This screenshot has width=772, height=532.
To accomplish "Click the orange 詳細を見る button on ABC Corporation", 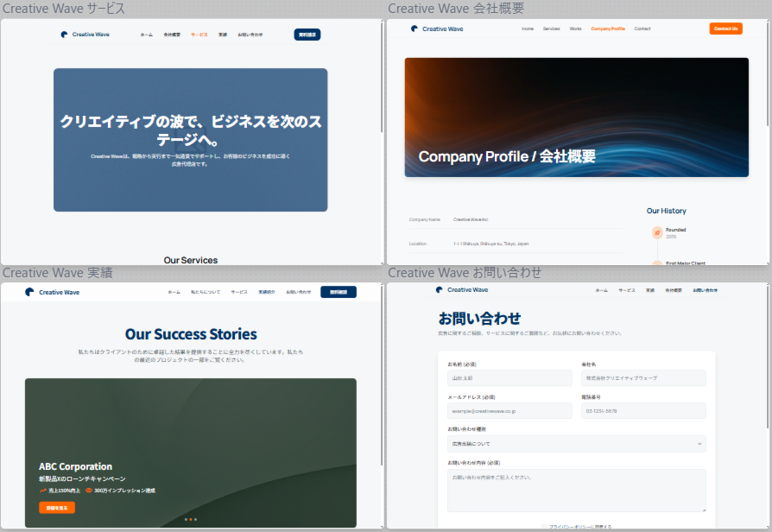I will tap(57, 508).
